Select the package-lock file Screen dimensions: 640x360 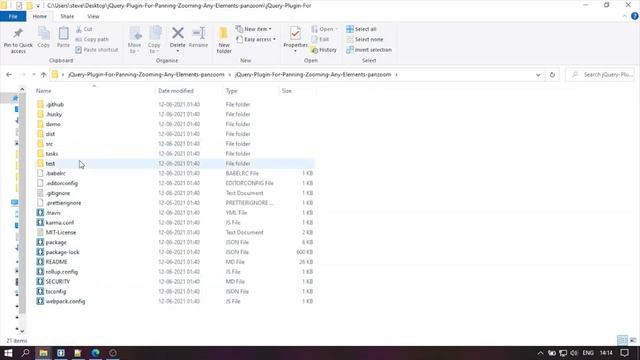[62, 252]
